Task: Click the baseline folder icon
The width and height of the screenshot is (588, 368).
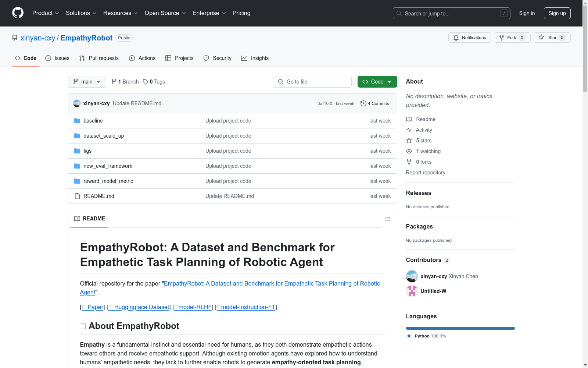Action: point(77,121)
